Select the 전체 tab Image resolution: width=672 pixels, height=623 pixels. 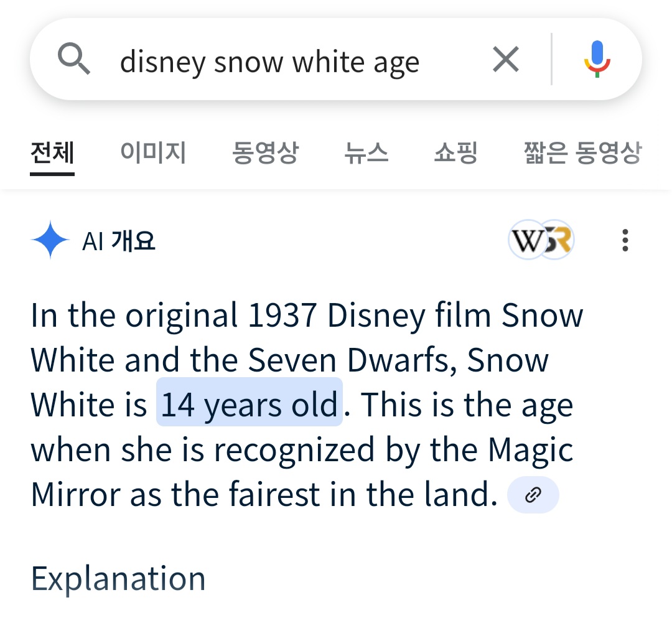[x=52, y=152]
